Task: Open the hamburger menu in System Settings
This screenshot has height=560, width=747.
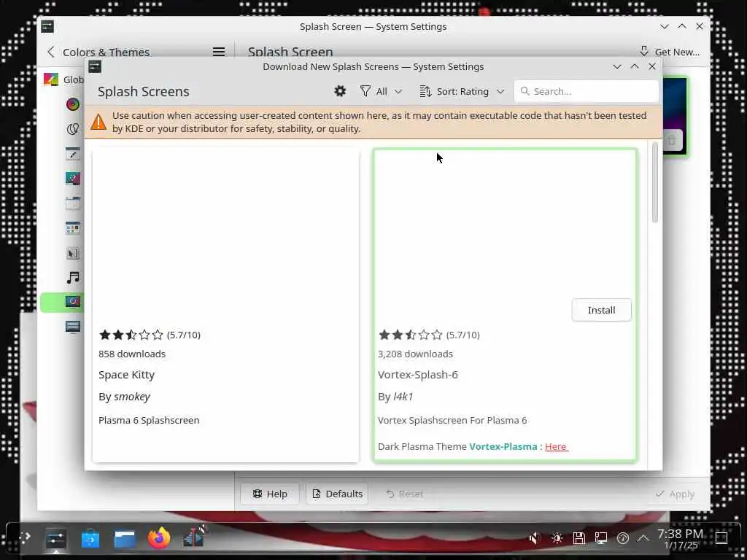Action: tap(219, 52)
